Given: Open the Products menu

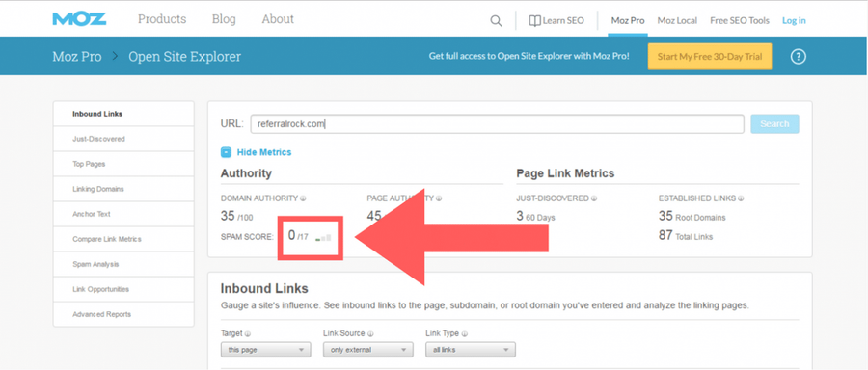Looking at the screenshot, I should (x=162, y=19).
